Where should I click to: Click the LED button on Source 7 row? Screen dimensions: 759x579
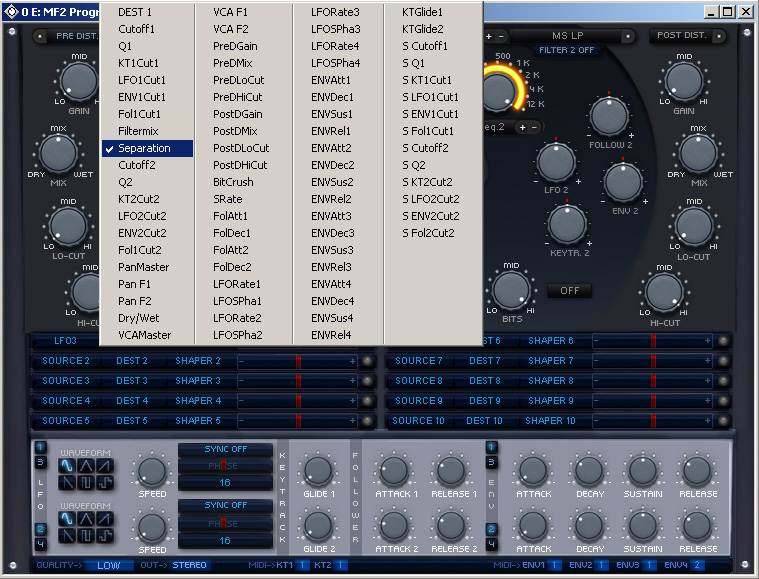click(x=723, y=361)
